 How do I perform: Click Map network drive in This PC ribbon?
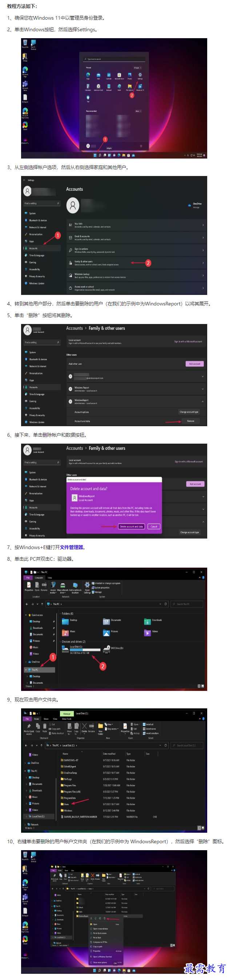tap(63, 587)
